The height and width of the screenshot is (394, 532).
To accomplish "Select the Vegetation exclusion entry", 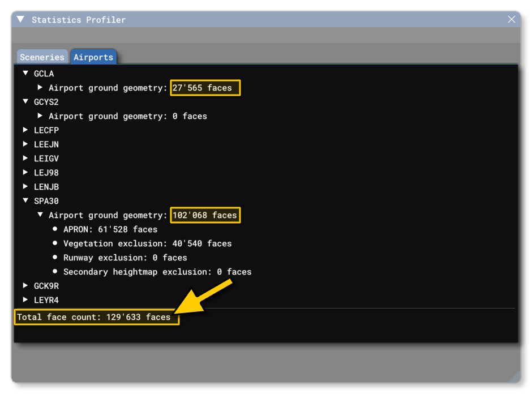I will click(147, 243).
